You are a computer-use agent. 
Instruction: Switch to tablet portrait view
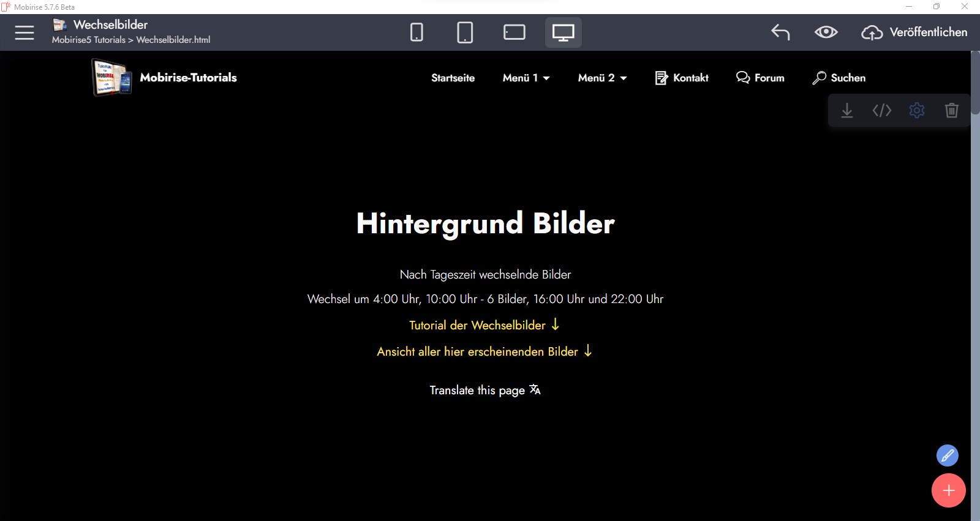(465, 32)
